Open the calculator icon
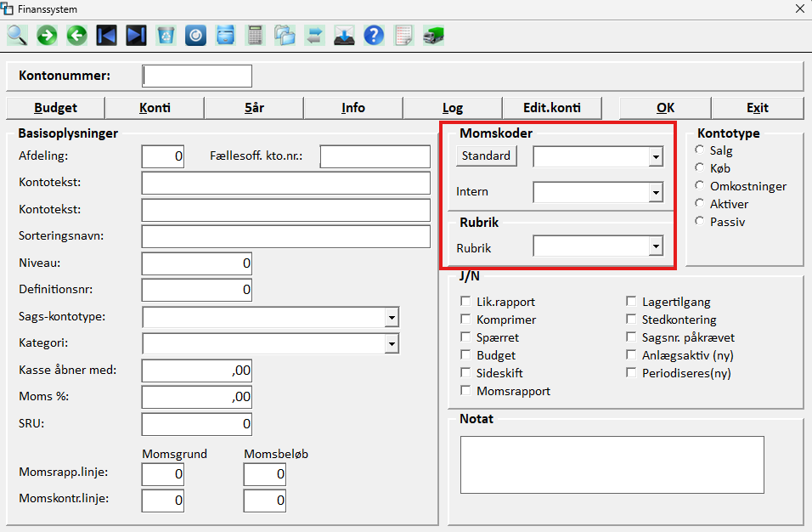This screenshot has width=812, height=532. click(255, 36)
